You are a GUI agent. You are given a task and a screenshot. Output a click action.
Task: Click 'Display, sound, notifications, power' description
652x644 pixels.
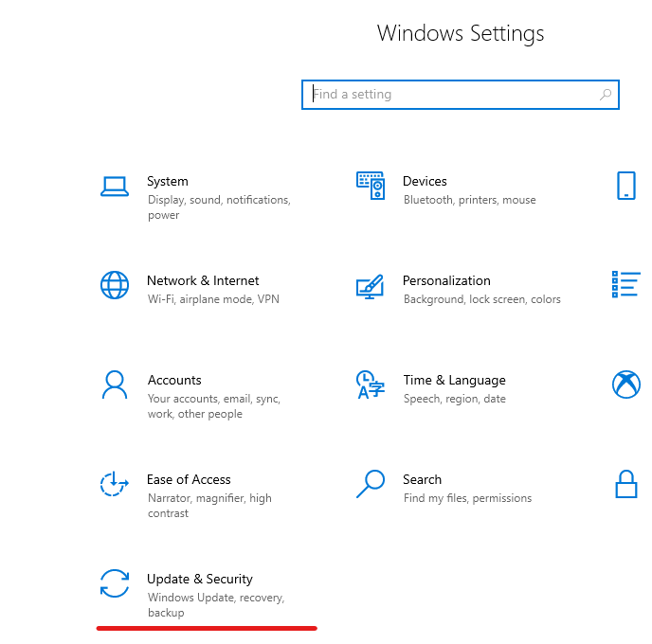pos(219,207)
